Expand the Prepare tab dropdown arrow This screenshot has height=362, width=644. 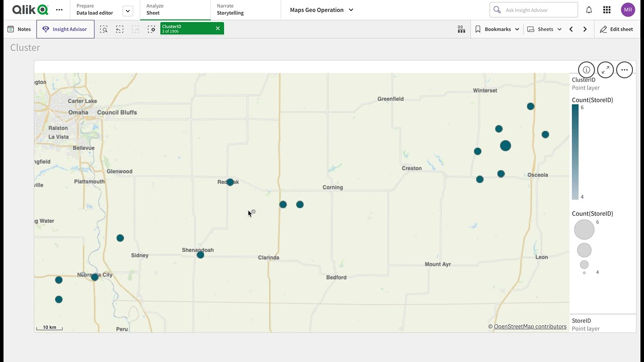point(128,11)
